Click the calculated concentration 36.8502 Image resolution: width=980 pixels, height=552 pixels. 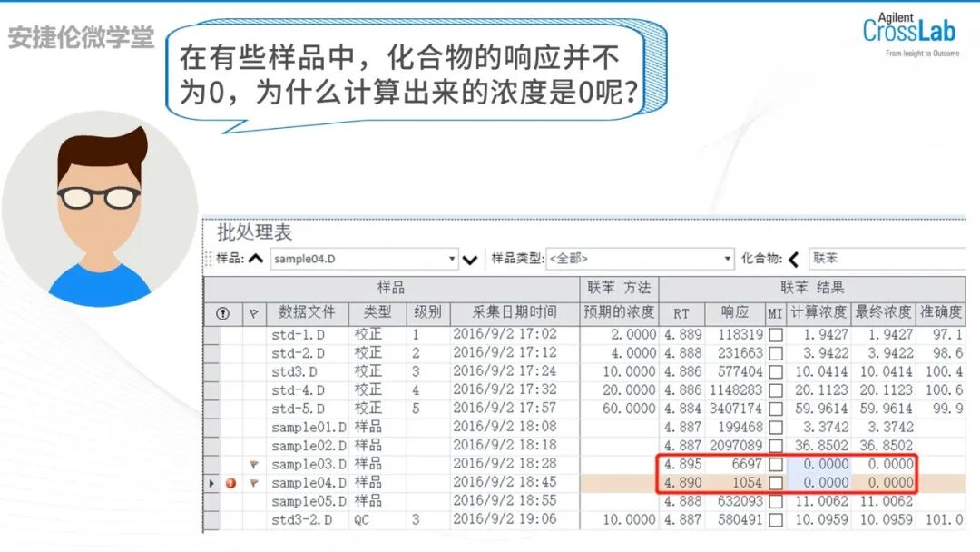coord(822,446)
